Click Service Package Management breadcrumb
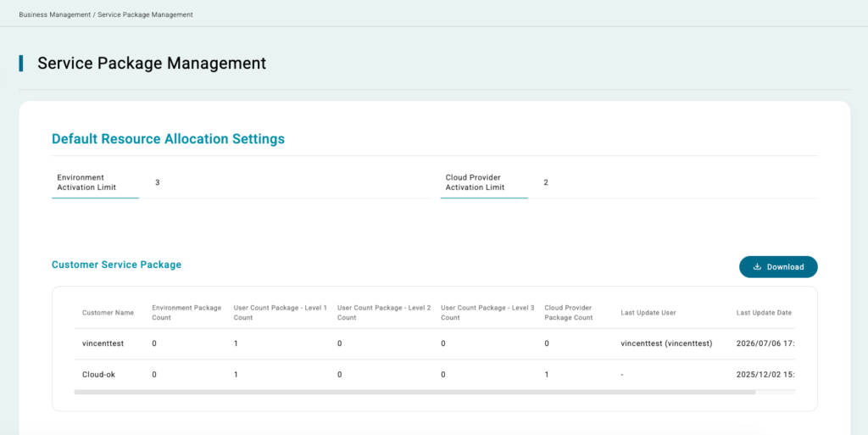This screenshot has width=868, height=435. (146, 15)
